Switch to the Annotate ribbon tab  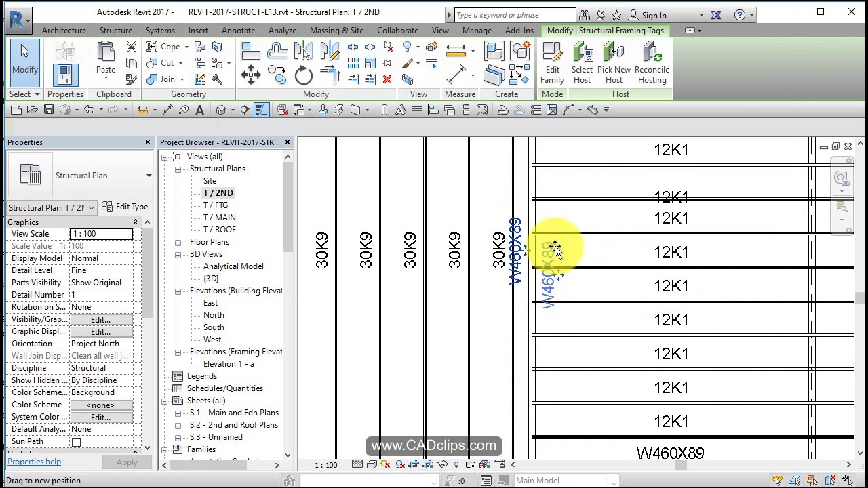[x=238, y=30]
